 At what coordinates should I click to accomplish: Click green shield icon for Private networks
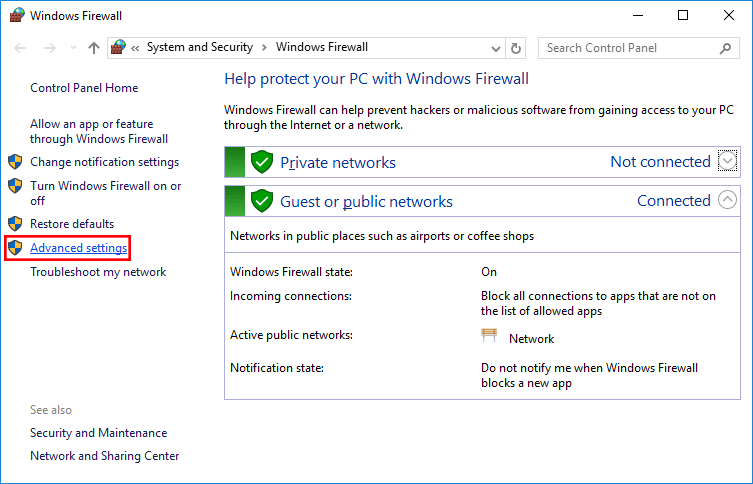coord(262,162)
